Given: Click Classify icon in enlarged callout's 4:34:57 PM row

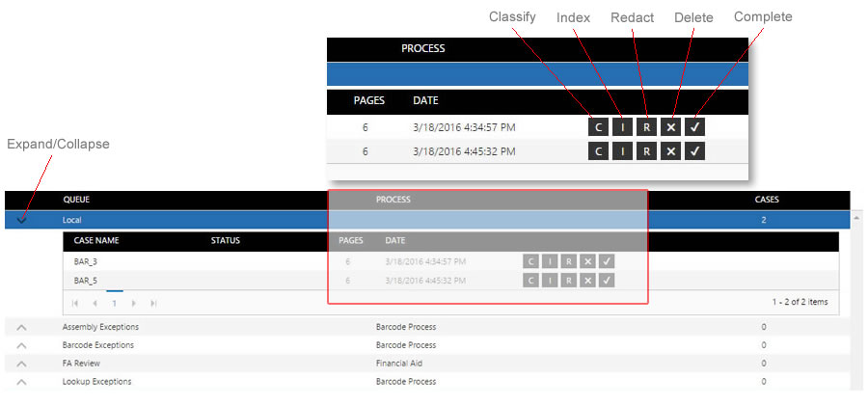Looking at the screenshot, I should coord(598,126).
